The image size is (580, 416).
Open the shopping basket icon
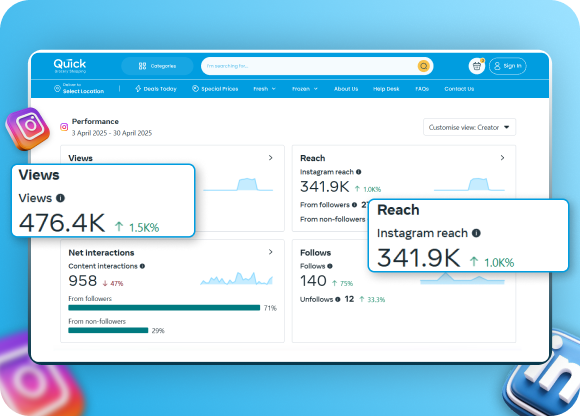pyautogui.click(x=476, y=66)
